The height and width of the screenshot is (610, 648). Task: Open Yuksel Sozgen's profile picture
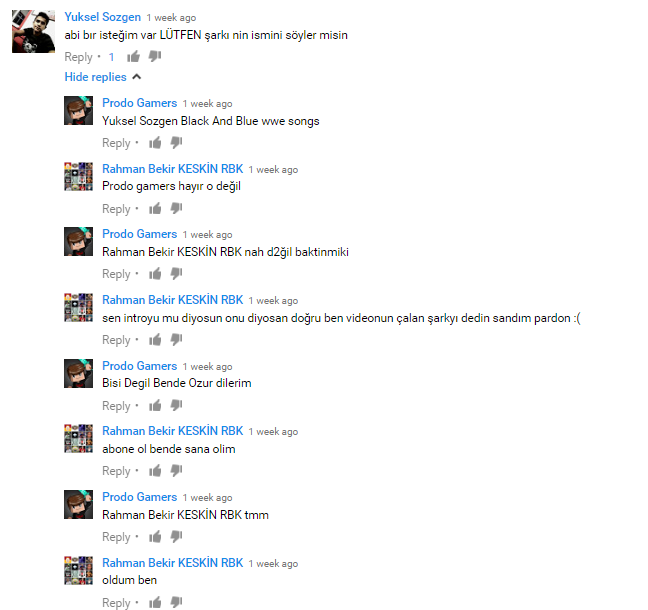pos(33,31)
